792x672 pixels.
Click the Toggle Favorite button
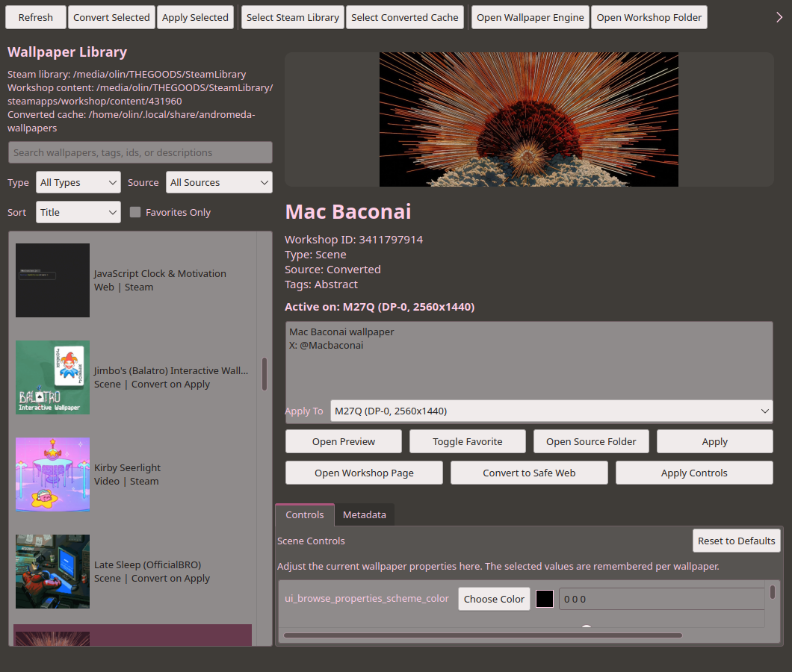pos(467,441)
